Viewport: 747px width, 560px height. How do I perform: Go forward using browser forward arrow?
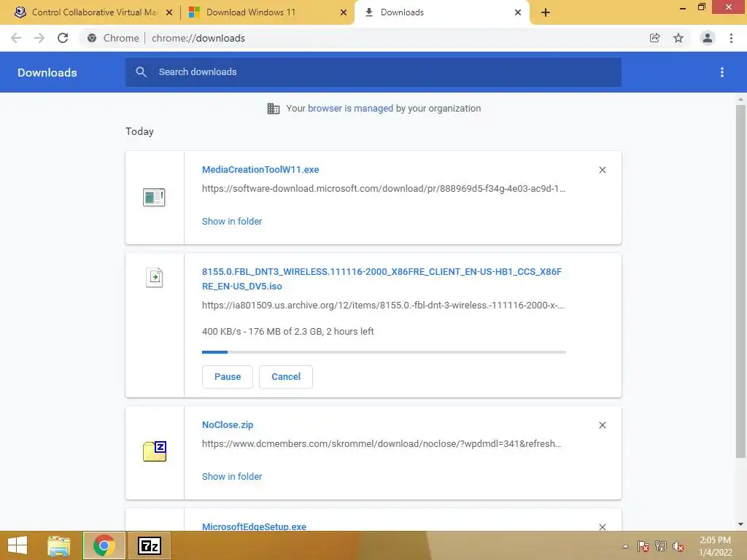click(39, 38)
